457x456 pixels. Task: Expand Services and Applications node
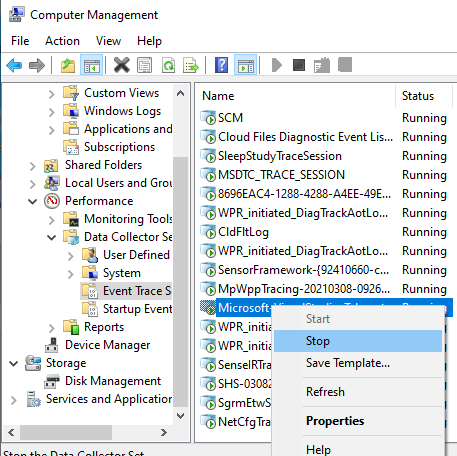coord(13,400)
